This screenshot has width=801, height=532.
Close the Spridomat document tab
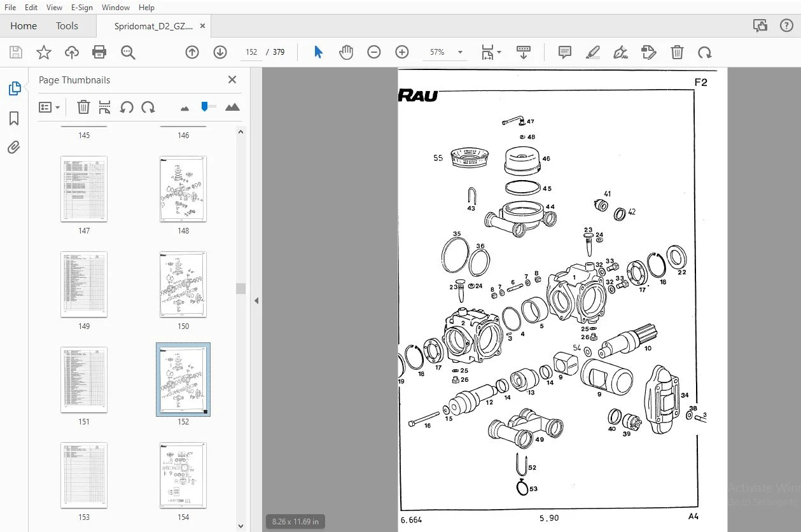[x=203, y=26]
